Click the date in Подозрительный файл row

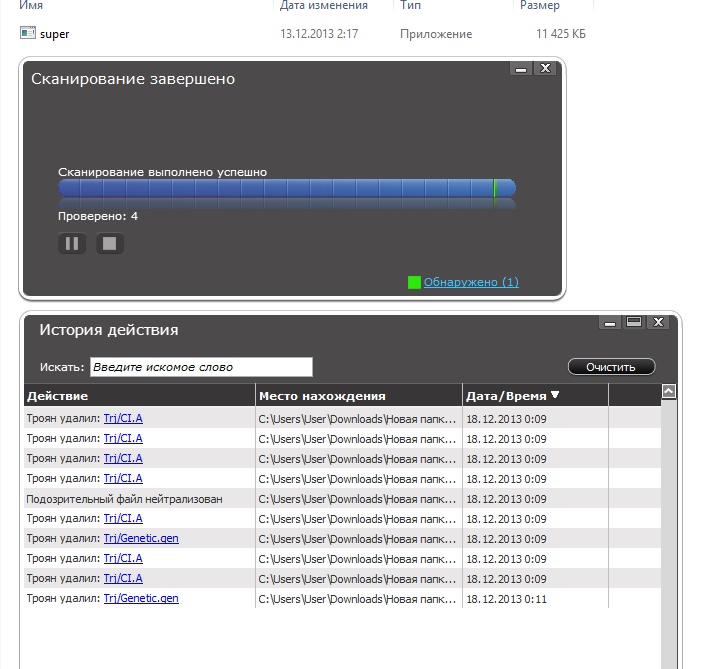tap(506, 499)
